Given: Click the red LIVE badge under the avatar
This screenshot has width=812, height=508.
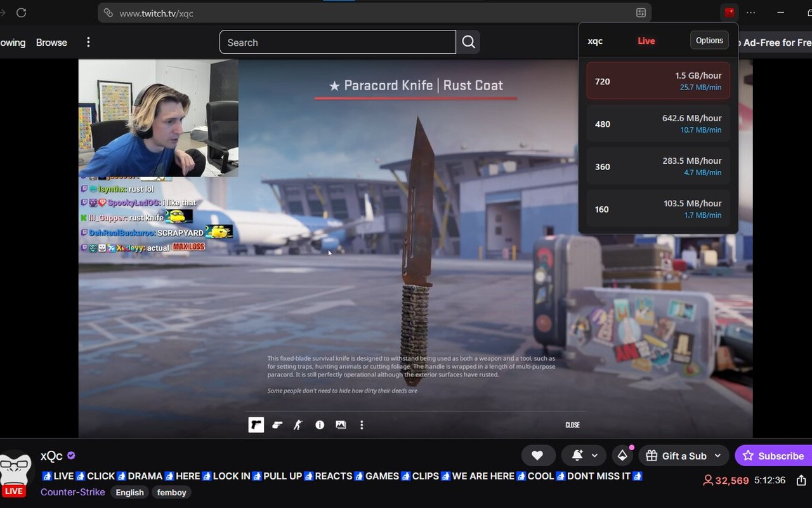Looking at the screenshot, I should pyautogui.click(x=13, y=491).
